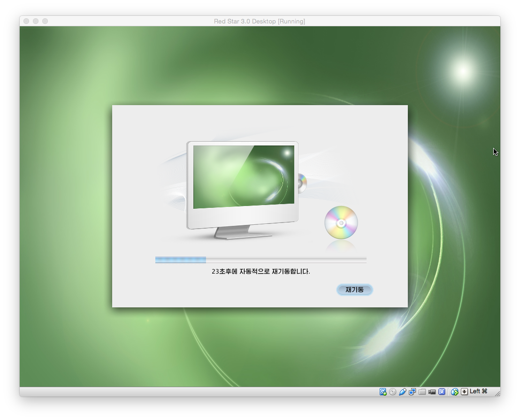Click the keyboard capture arrow indicator

coord(464,392)
